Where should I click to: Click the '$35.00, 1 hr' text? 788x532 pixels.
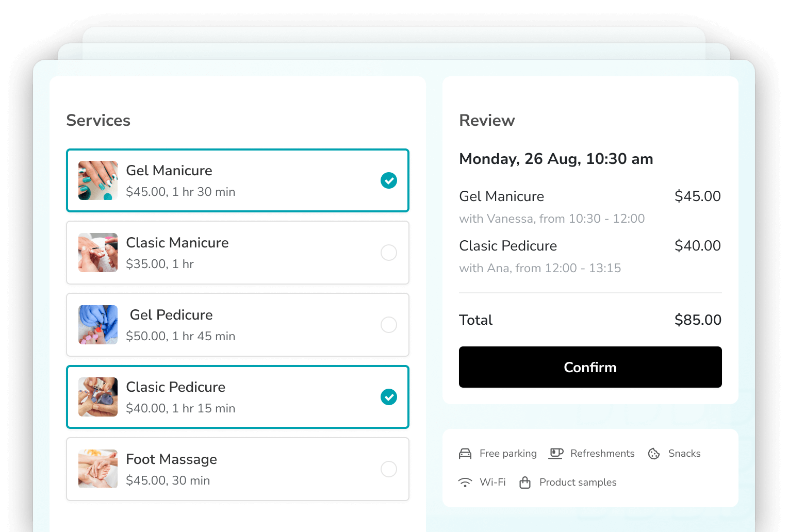point(160,264)
